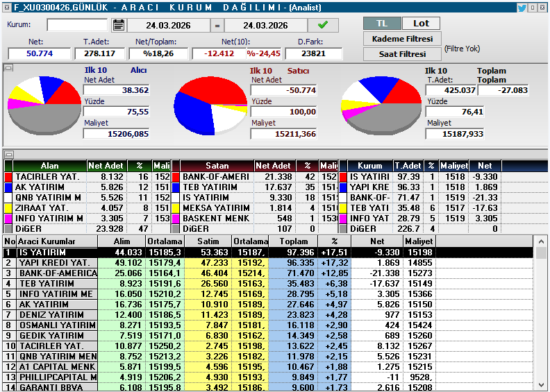This screenshot has height=392, width=550.
Task: Switch values to Lot mode
Action: tap(421, 24)
